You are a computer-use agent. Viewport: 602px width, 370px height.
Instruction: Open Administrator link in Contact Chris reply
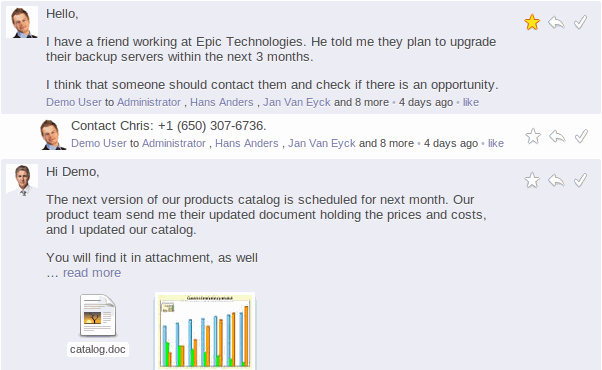coord(174,144)
